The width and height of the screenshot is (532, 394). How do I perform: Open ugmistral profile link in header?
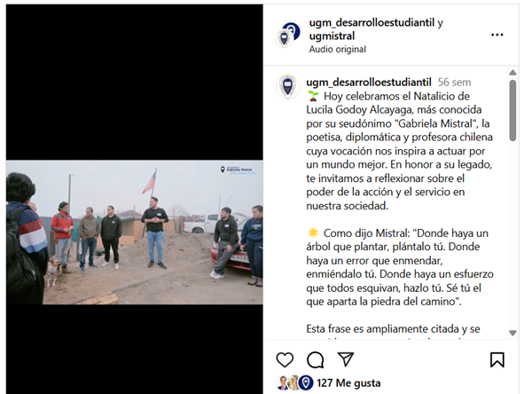332,36
